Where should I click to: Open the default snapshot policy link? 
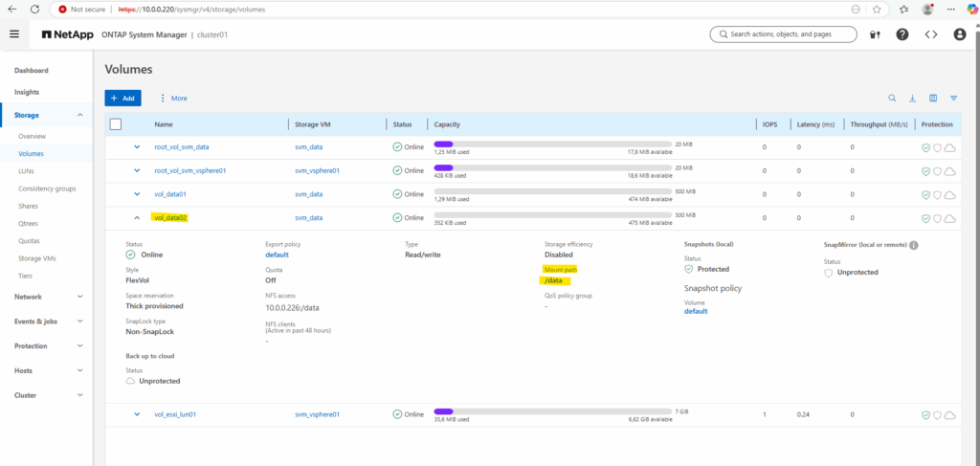pos(696,311)
